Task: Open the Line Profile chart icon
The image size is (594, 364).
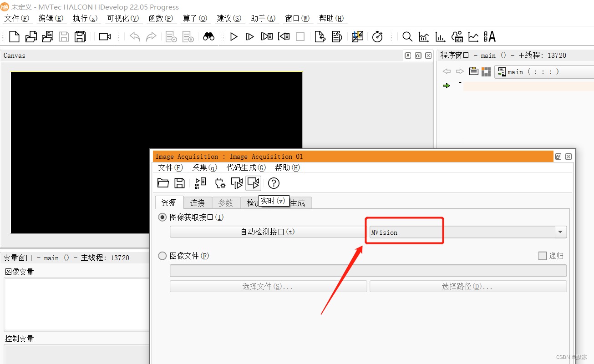Action: click(473, 37)
